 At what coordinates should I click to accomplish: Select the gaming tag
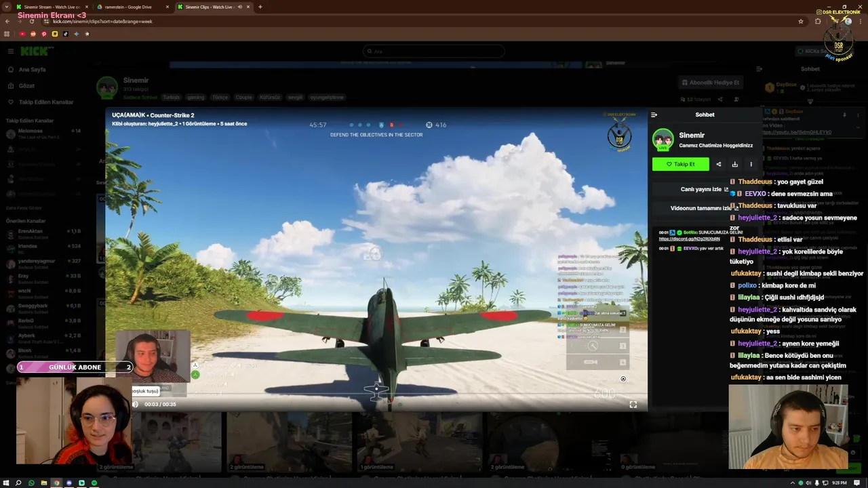(196, 97)
